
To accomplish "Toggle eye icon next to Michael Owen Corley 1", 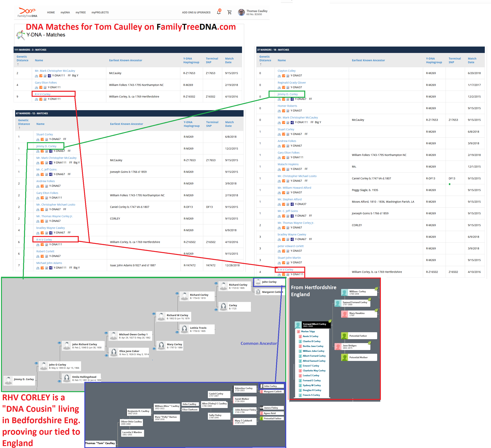I will click(x=106, y=333).
